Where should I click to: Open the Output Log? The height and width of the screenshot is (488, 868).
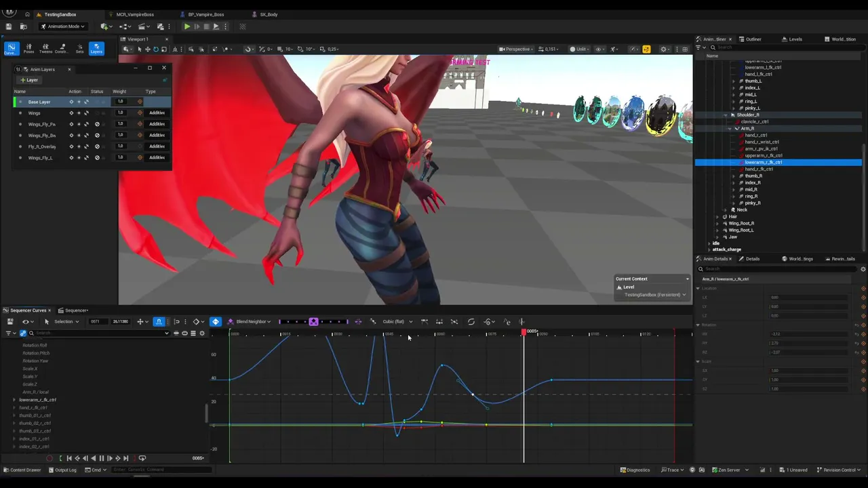62,470
